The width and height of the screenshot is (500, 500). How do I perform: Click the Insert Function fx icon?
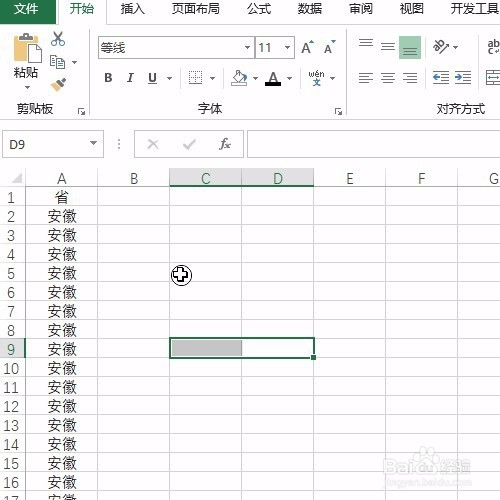pos(225,144)
